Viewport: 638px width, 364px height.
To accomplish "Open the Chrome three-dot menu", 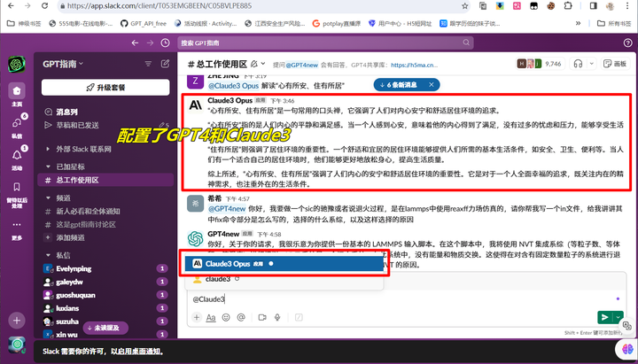I will [628, 5].
